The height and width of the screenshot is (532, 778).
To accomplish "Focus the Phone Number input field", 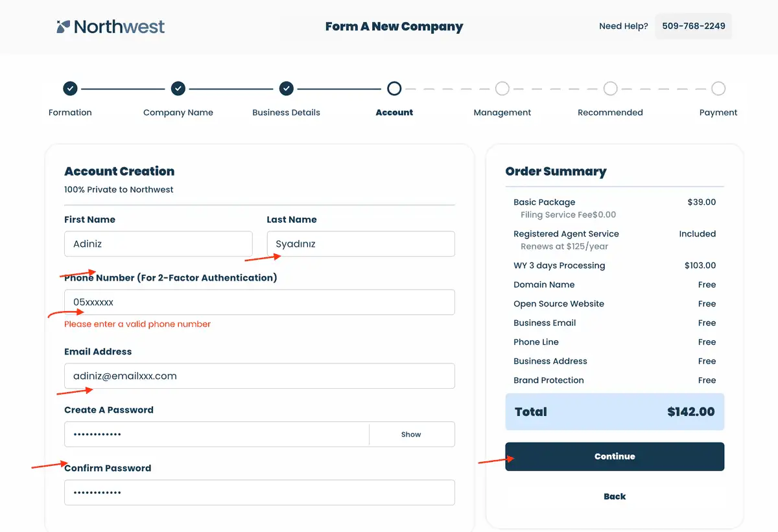I will [x=259, y=303].
